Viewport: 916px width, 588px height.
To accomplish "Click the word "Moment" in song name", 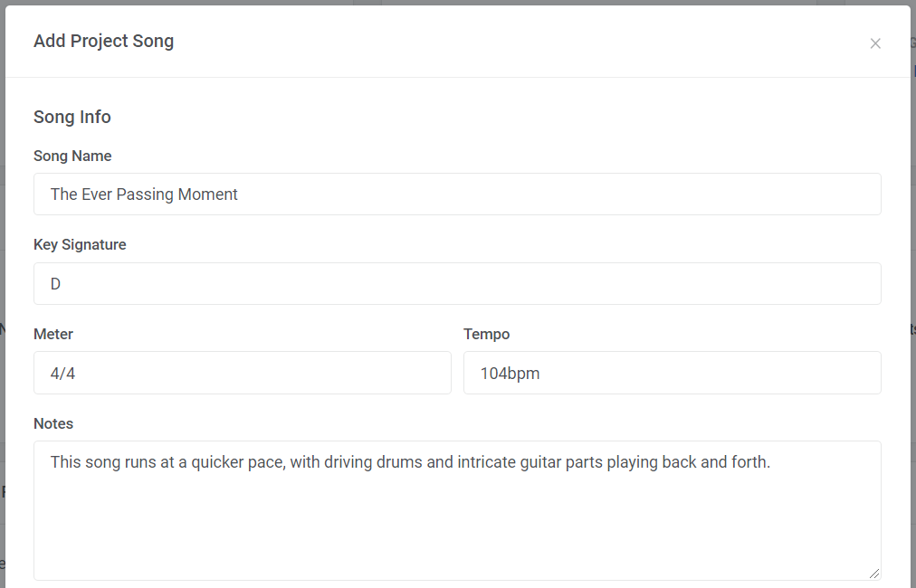I will tap(209, 194).
